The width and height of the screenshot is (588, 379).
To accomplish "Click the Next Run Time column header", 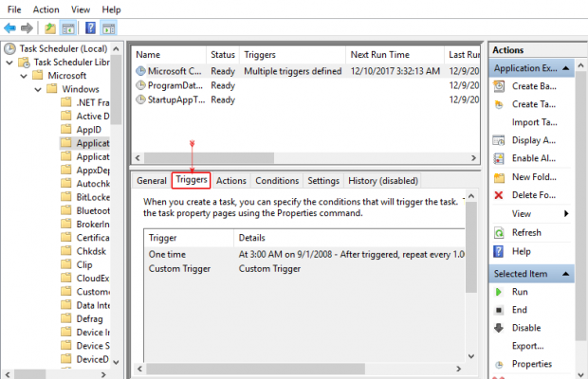I will tap(378, 55).
